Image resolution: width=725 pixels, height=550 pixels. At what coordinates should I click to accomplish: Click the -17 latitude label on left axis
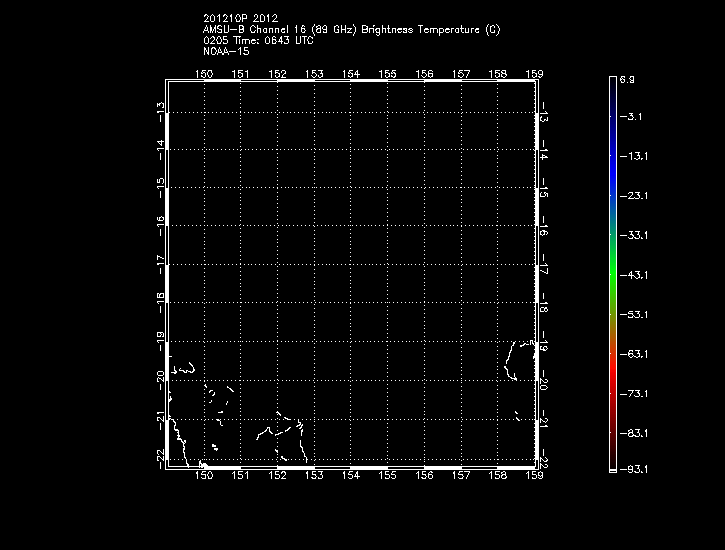[x=160, y=263]
